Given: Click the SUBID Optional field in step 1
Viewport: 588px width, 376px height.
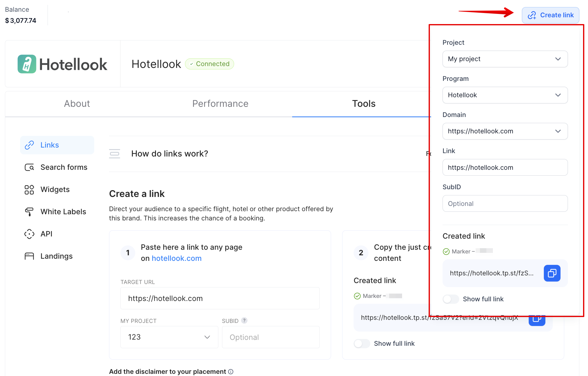Looking at the screenshot, I should [x=271, y=337].
